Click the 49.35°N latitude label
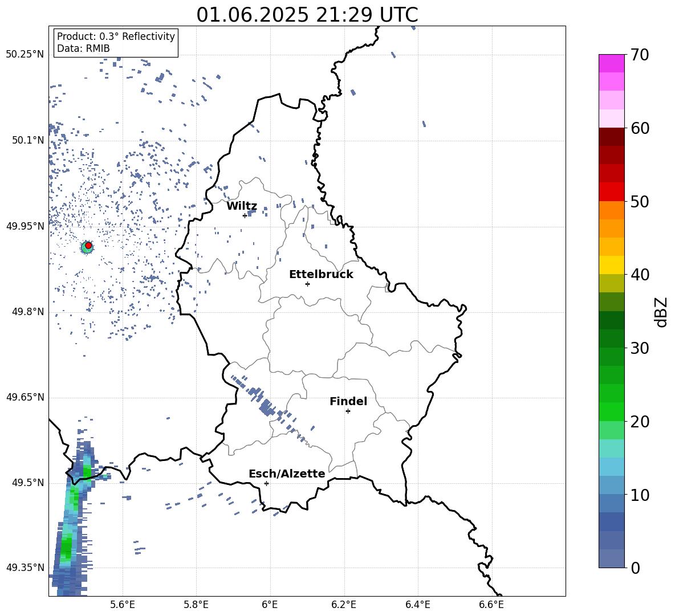Image resolution: width=675 pixels, height=616 pixels. click(25, 568)
